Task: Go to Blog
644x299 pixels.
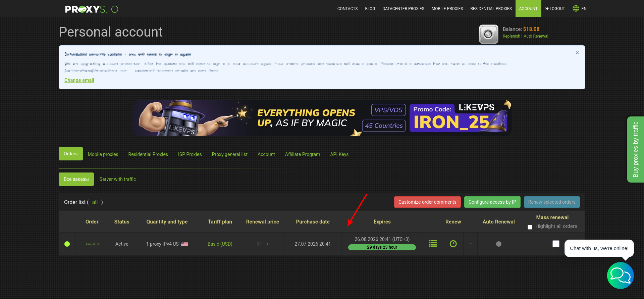Action: [x=370, y=9]
